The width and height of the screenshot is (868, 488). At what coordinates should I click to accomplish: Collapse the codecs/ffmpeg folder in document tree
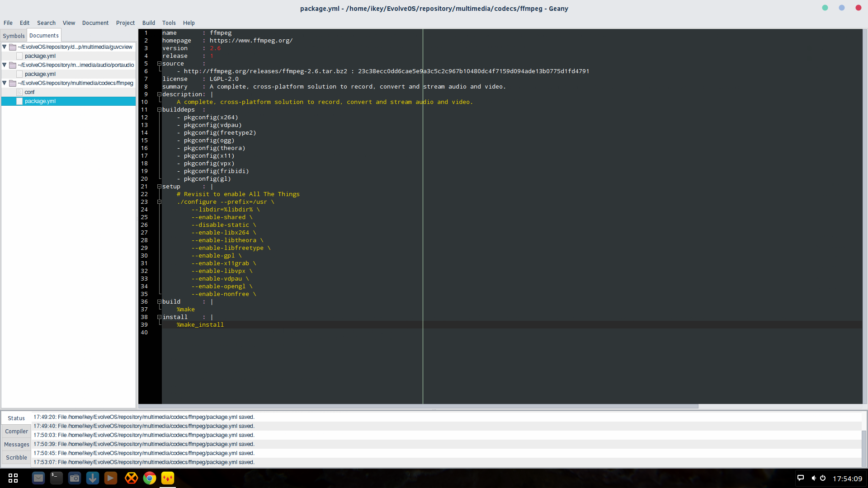tap(5, 83)
